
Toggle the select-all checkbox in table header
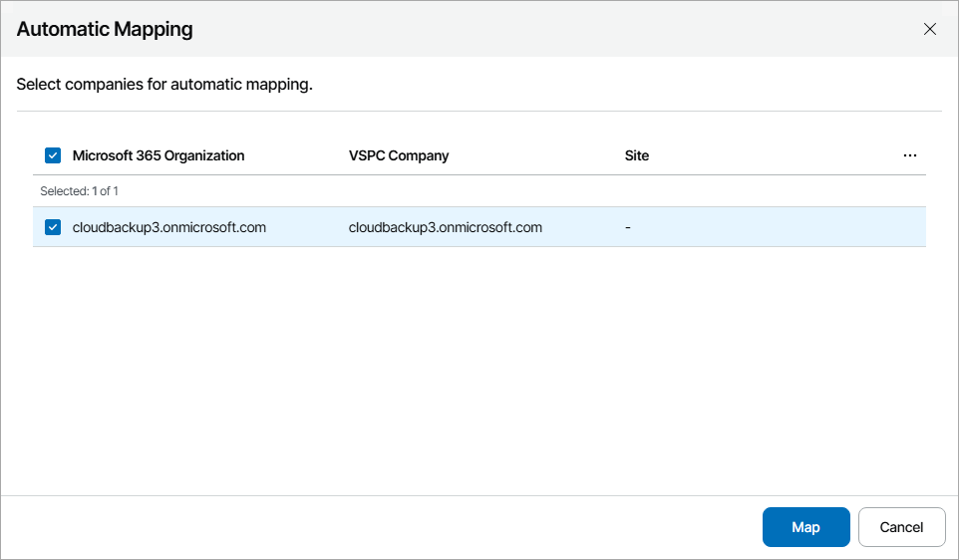53,155
